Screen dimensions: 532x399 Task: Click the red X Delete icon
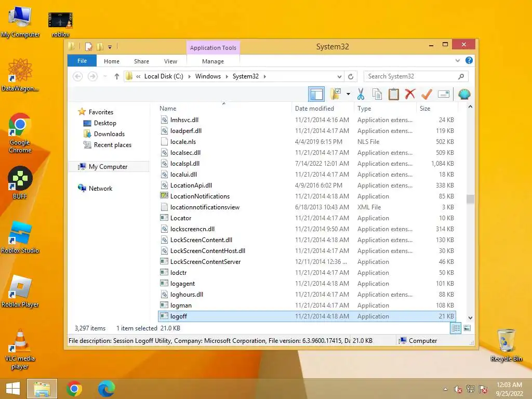pos(410,94)
